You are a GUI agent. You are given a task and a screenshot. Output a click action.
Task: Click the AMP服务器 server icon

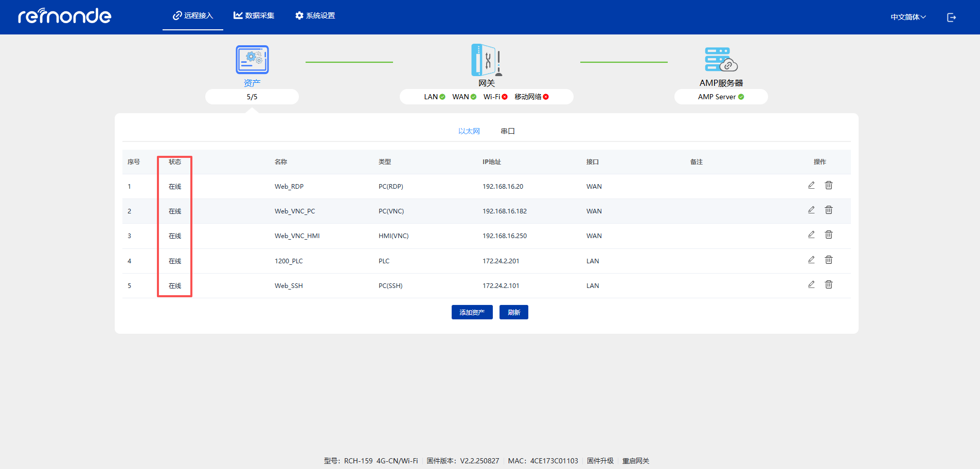[x=721, y=60]
